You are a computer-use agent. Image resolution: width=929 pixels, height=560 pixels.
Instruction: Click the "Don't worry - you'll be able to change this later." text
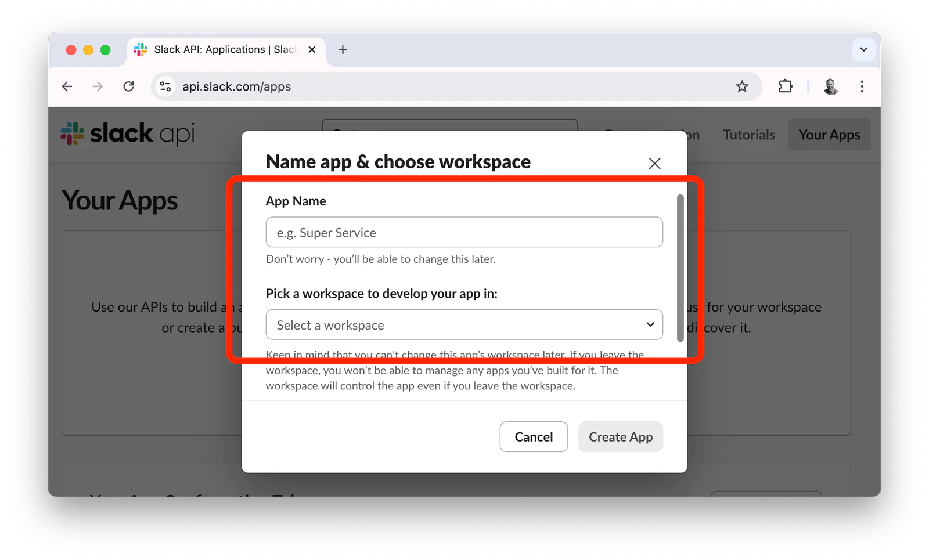tap(381, 259)
